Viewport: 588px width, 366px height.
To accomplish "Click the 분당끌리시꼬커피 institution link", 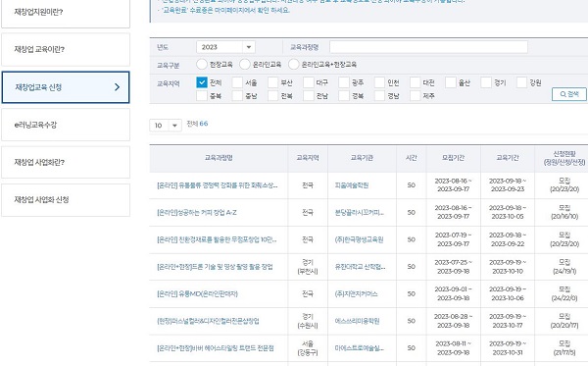I will point(360,213).
